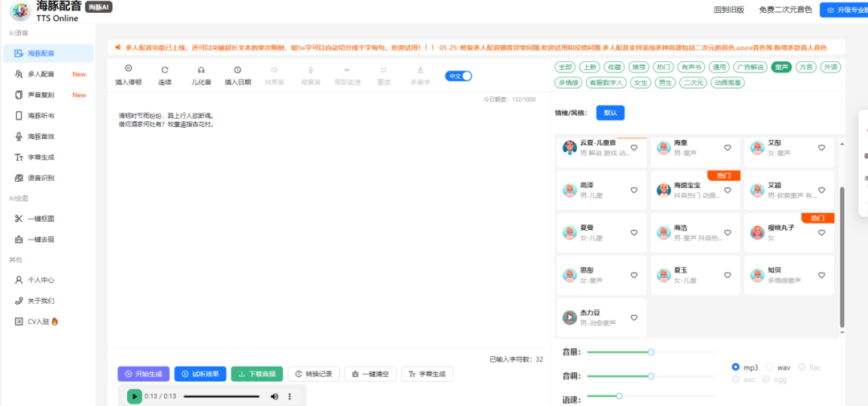The height and width of the screenshot is (406, 868).
Task: Select the flac format radio button
Action: point(801,367)
